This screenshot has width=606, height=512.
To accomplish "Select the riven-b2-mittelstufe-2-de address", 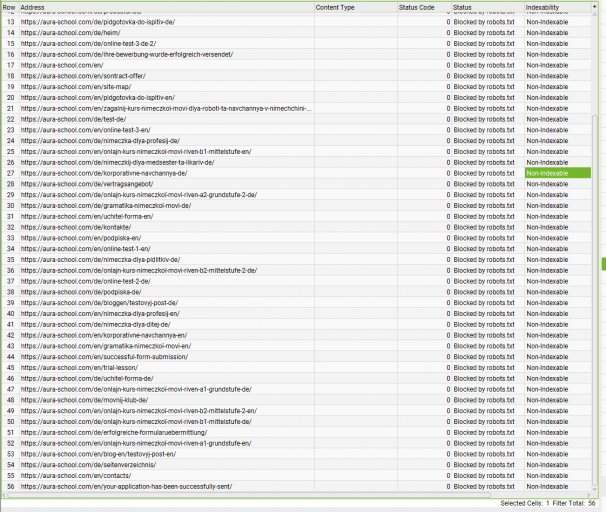I will coord(139,271).
